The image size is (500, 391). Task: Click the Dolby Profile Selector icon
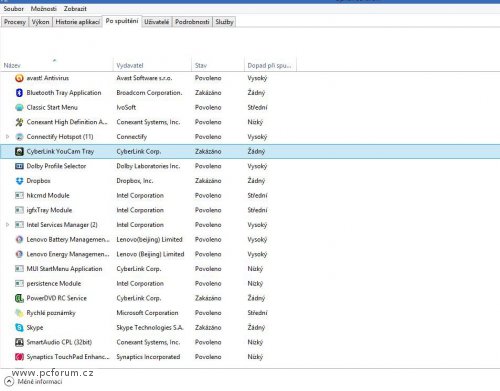19,166
